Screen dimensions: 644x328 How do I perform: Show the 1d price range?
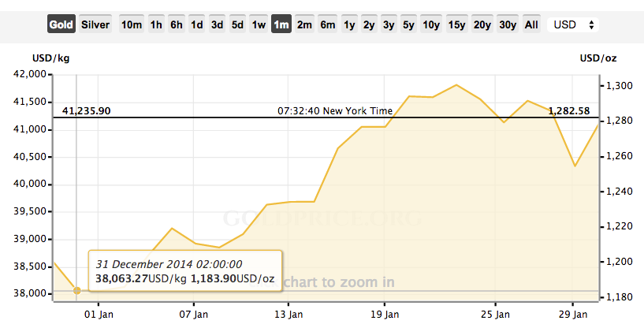coord(197,24)
